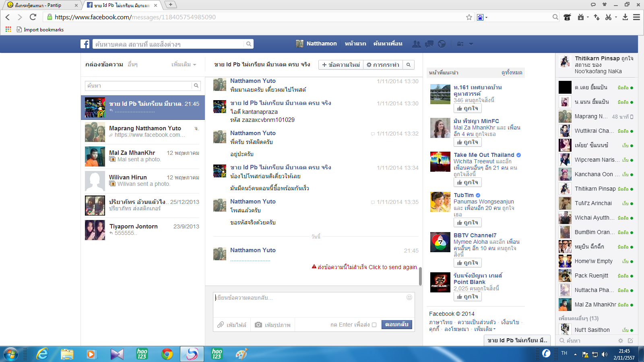
Task: Click Import bookmarks in bookmarks bar
Action: click(40, 29)
